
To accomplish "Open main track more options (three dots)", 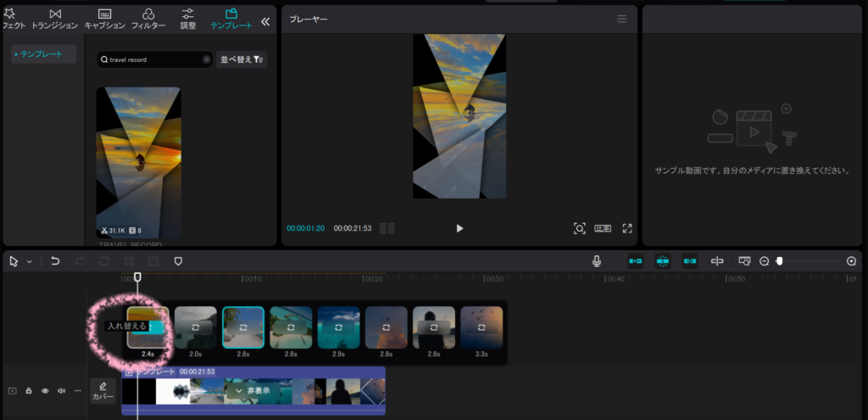I will (x=77, y=390).
